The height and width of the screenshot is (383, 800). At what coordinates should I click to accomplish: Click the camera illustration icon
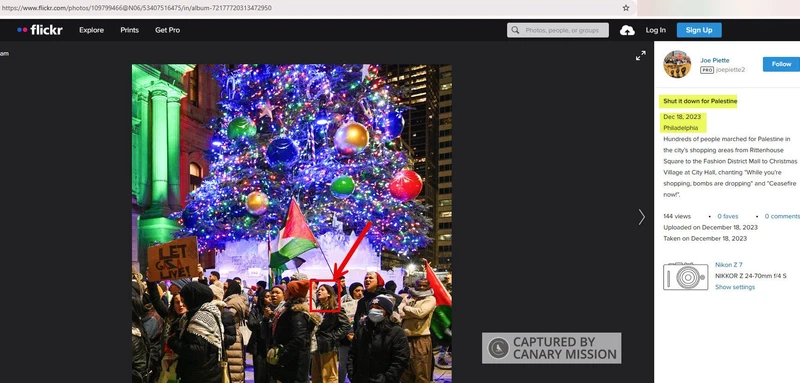point(686,276)
